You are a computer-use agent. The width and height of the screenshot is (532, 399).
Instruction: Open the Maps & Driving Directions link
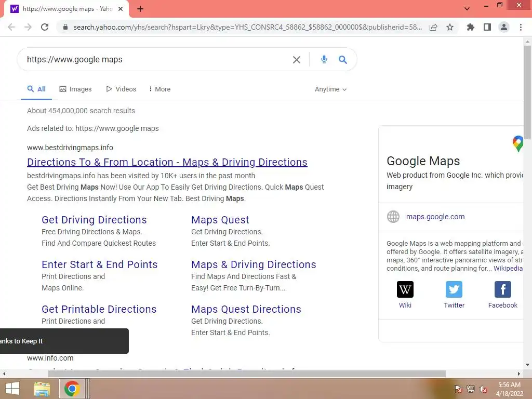254,264
